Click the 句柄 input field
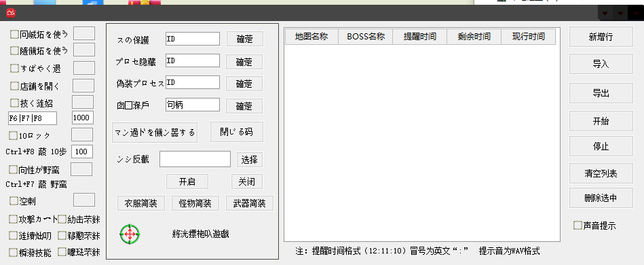This screenshot has height=265, width=644. 193,105
